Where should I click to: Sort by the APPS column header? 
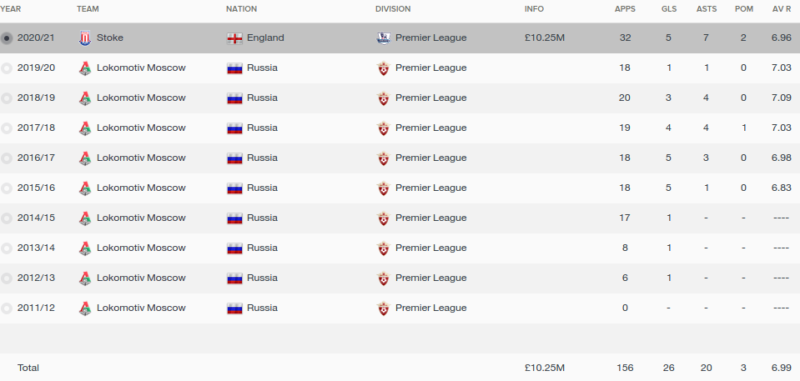(624, 9)
